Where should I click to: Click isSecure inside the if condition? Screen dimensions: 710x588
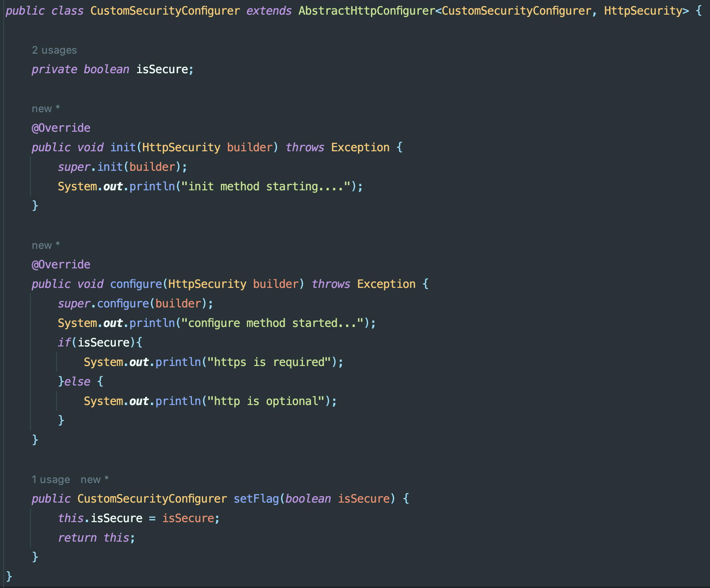click(x=103, y=342)
